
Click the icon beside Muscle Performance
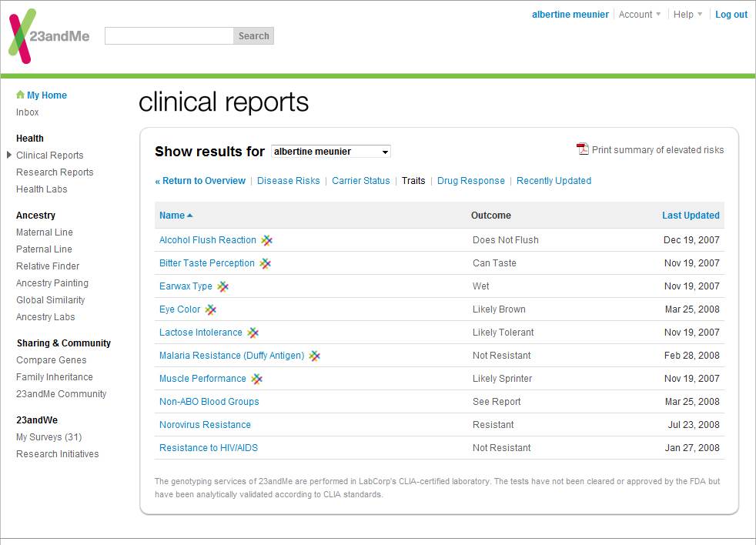pyautogui.click(x=257, y=379)
